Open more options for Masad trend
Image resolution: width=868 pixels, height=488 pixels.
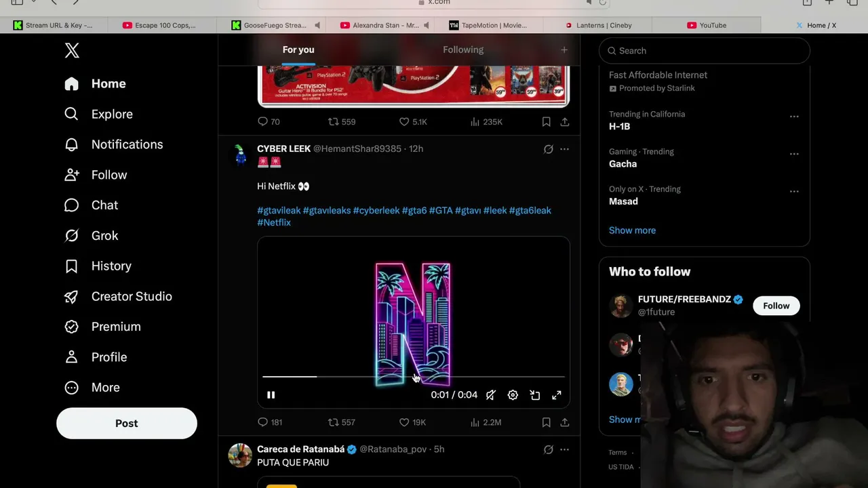[794, 191]
